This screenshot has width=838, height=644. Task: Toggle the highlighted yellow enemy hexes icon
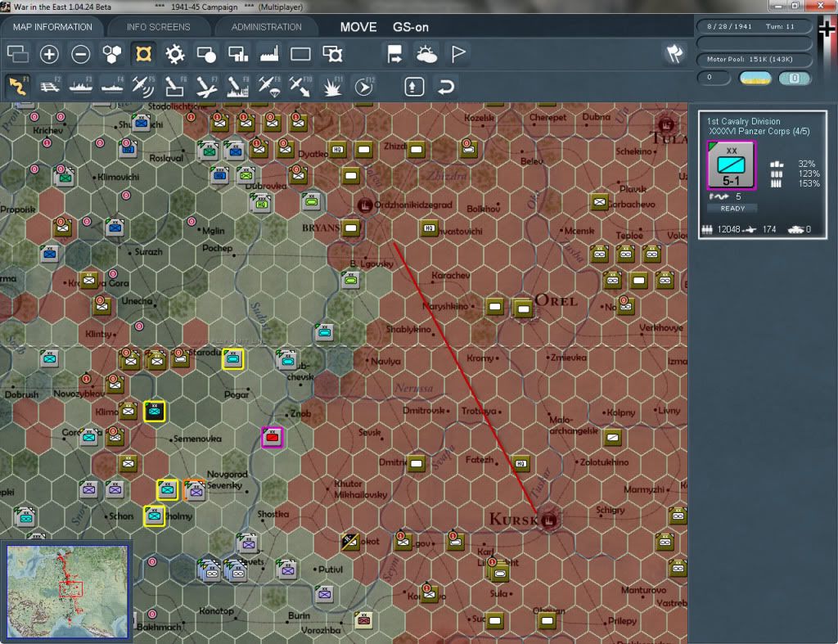[x=143, y=54]
